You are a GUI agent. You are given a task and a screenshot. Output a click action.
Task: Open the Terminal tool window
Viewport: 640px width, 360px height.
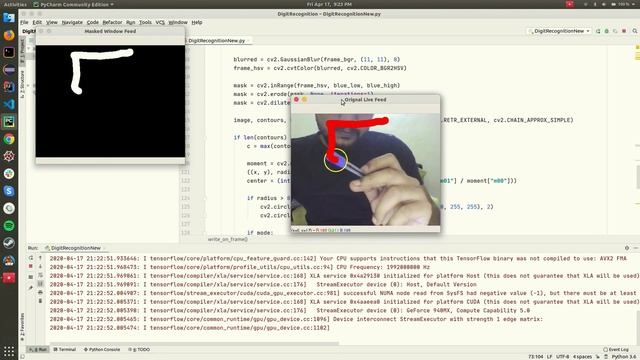64,350
